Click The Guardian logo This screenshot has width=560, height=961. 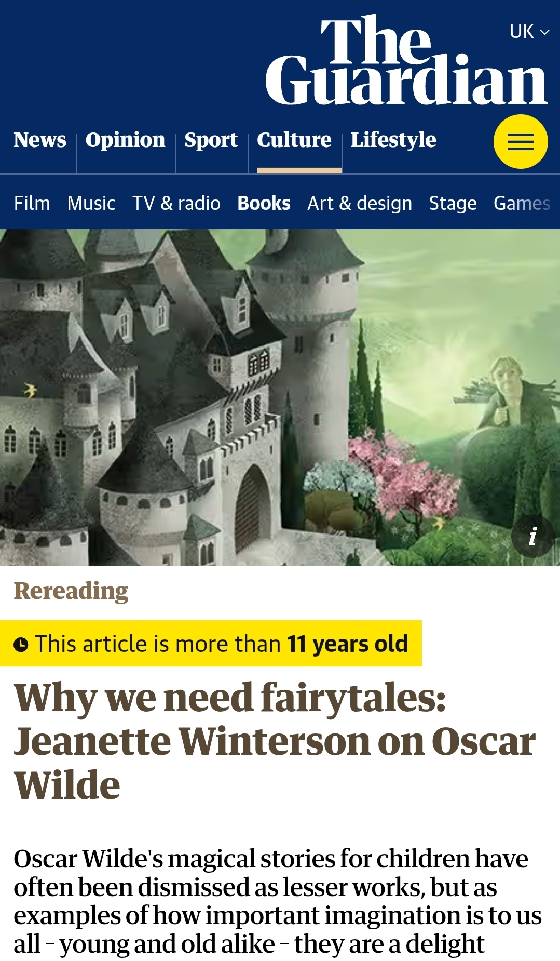click(x=406, y=60)
